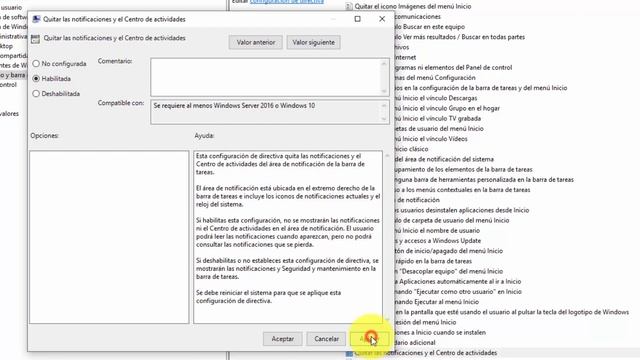This screenshot has width=640, height=360.
Task: Select policy 'Desacoplar equipo del menú Inicio'
Action: point(449,272)
